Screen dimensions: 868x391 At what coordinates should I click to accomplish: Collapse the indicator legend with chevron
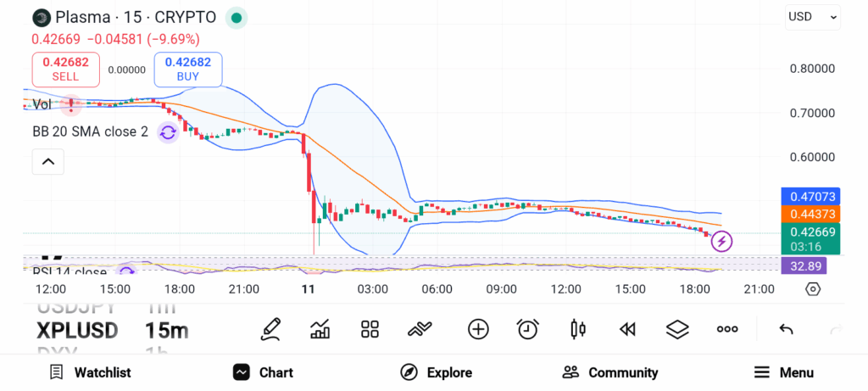pyautogui.click(x=48, y=161)
